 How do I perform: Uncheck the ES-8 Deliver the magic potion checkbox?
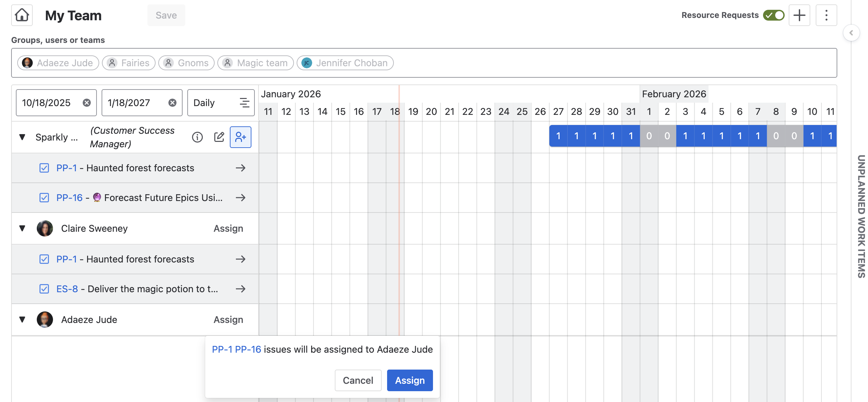point(44,289)
